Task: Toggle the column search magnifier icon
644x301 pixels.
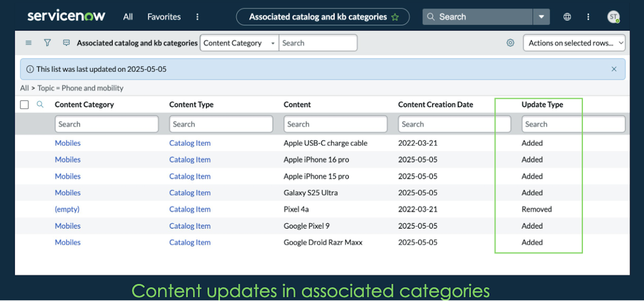Action: tap(40, 104)
